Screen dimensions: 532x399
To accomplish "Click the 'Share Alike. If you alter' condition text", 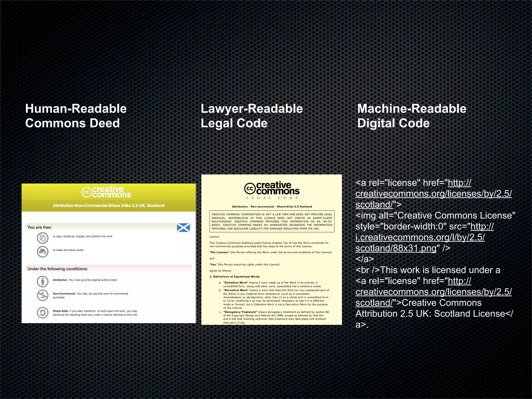I will point(95,313).
